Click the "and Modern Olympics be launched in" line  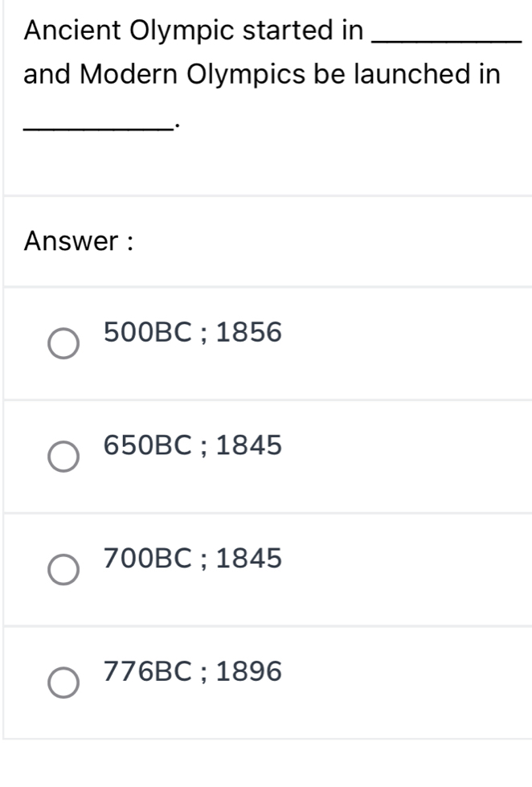pyautogui.click(x=262, y=75)
